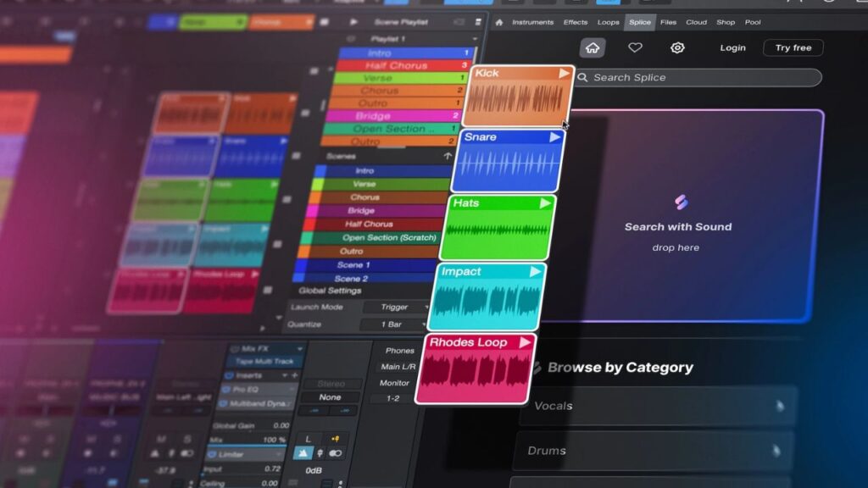
Task: Select Open Section (Scratch) scene
Action: pos(372,237)
